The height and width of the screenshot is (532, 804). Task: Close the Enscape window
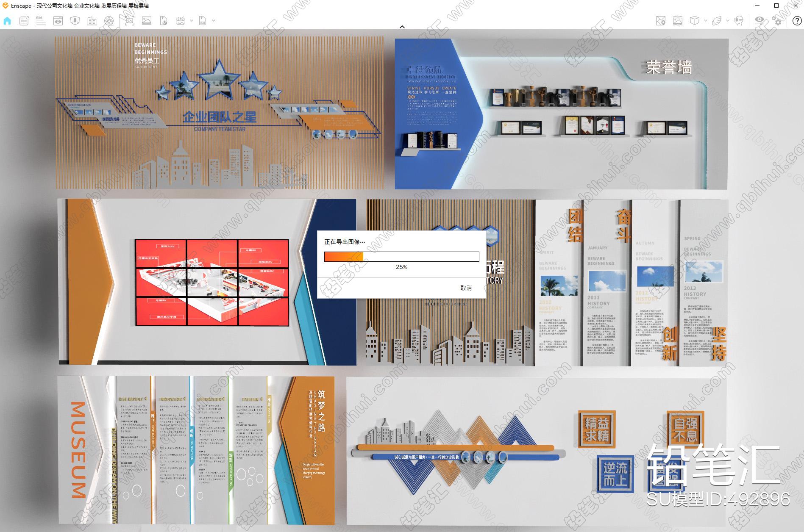coord(795,6)
